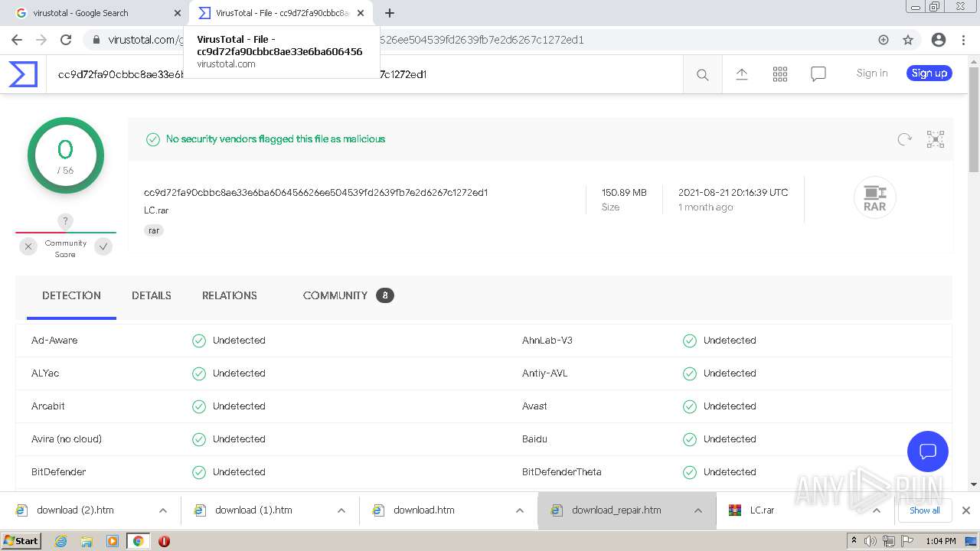The width and height of the screenshot is (980, 551).
Task: Click Avira (no cloud) vendor name
Action: [67, 439]
